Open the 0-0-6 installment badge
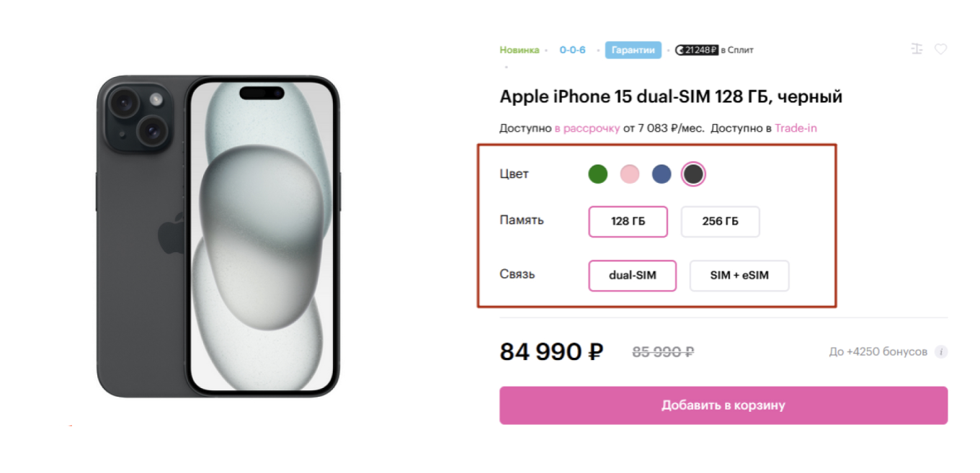This screenshot has width=980, height=473. point(572,50)
